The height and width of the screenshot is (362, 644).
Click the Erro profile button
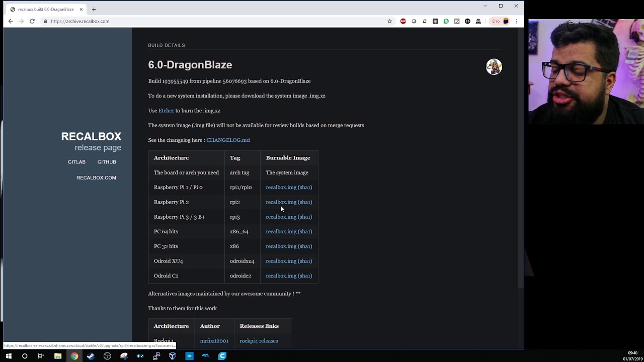500,21
